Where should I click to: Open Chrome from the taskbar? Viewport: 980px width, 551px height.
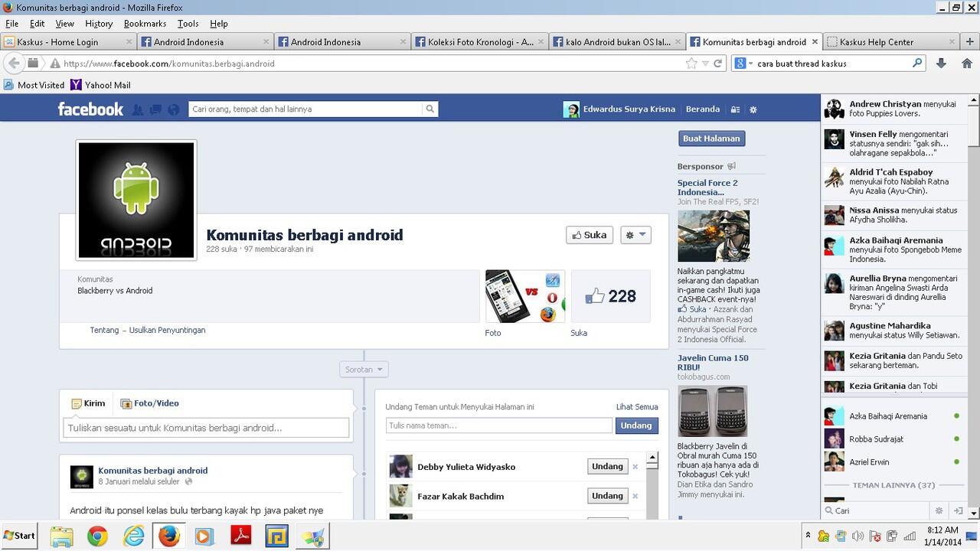(x=97, y=536)
